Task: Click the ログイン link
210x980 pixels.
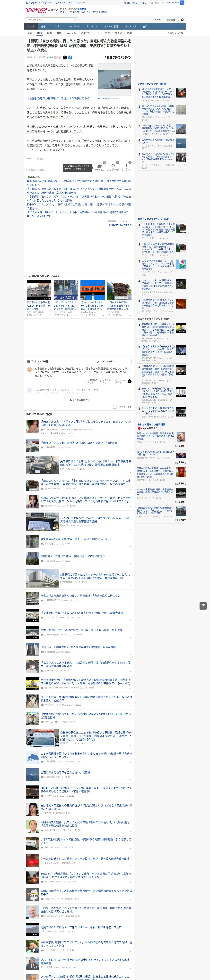Action: 64,12
